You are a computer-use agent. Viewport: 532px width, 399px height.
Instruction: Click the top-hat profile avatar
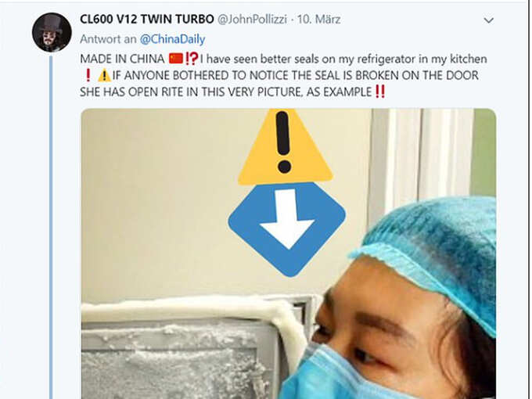[x=52, y=32]
